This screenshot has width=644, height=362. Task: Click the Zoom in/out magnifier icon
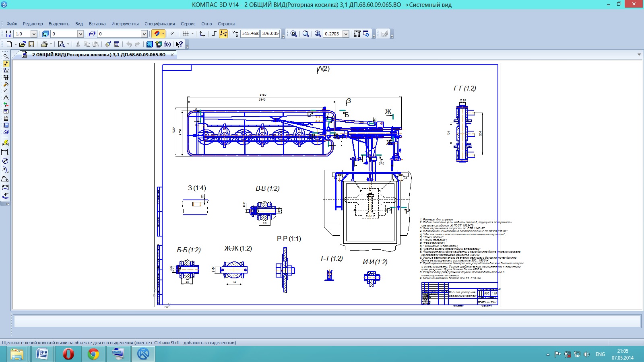tap(318, 34)
